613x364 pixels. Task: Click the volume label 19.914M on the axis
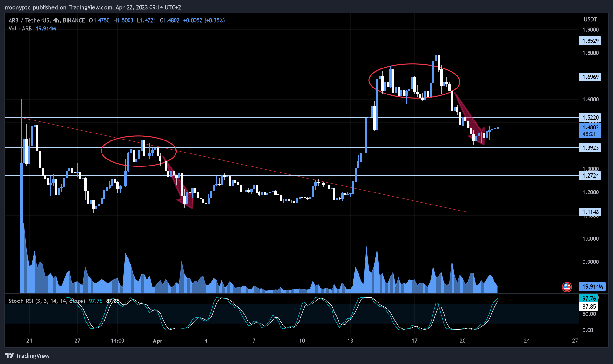pyautogui.click(x=592, y=287)
